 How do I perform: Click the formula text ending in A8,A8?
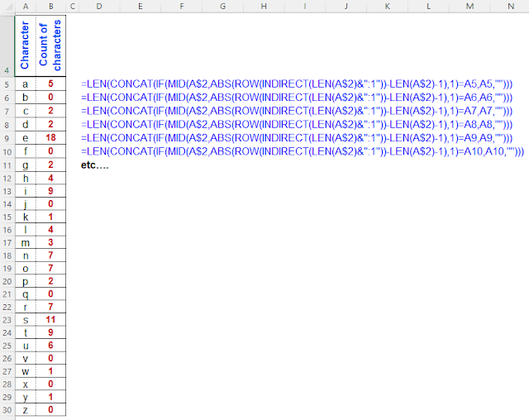point(297,125)
